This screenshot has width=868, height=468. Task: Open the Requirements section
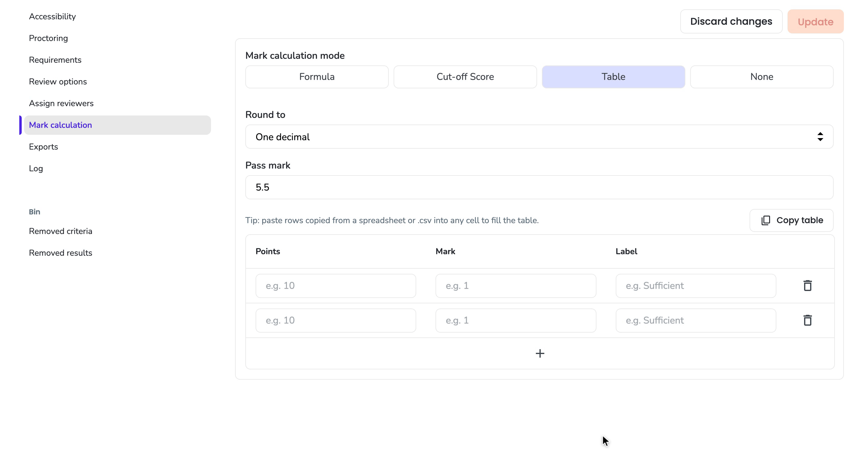pos(55,60)
